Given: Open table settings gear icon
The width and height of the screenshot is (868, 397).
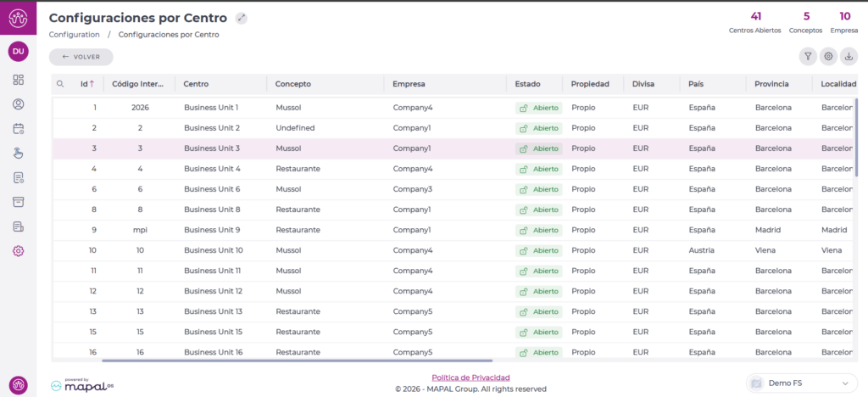Looking at the screenshot, I should click(828, 57).
